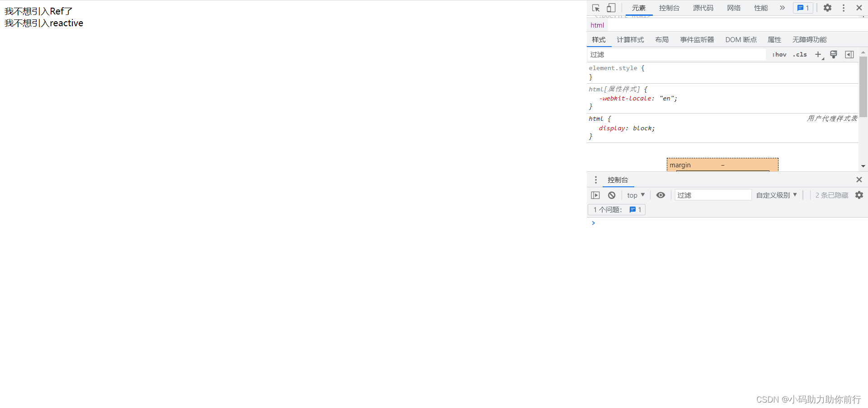Switch to the 事件监听器 subtab
Screen dimensions: 868x408
point(697,40)
